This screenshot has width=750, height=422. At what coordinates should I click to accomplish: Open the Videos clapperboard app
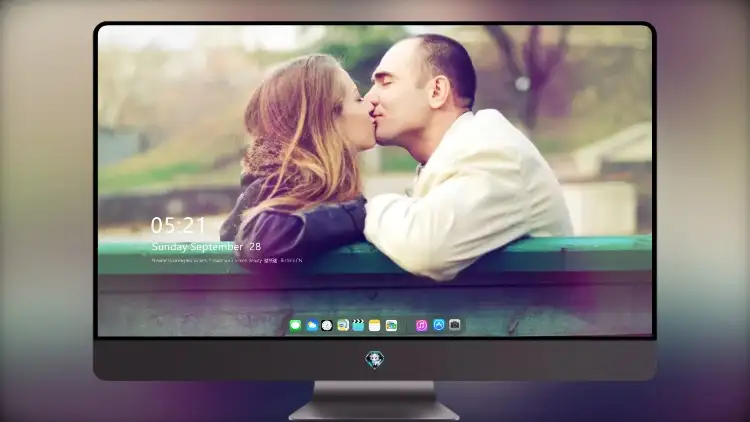[x=358, y=326]
